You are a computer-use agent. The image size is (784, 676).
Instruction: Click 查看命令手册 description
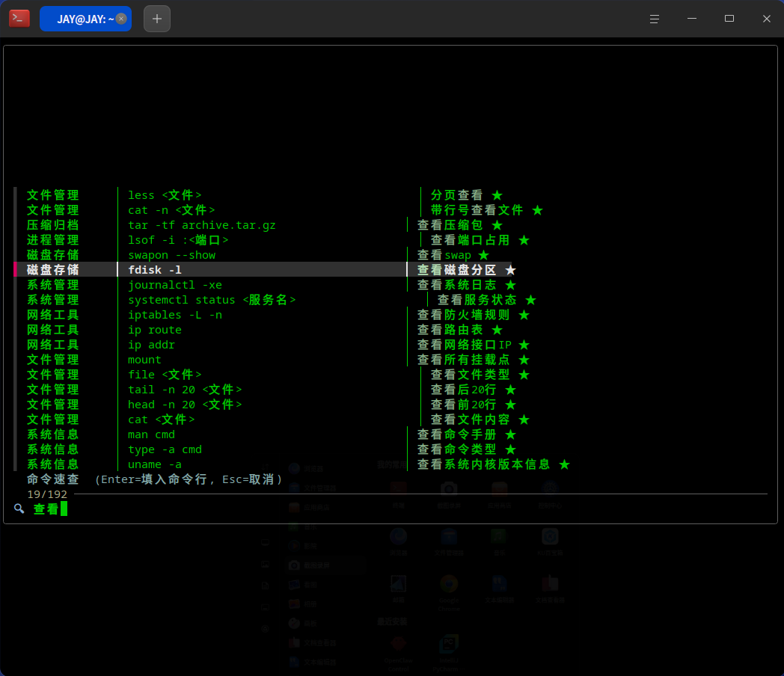point(456,434)
